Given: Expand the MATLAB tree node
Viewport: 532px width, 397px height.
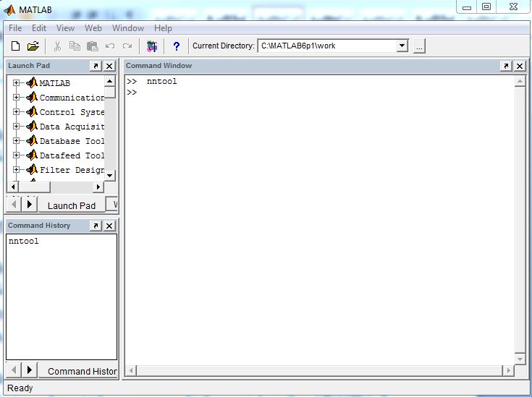Looking at the screenshot, I should click(16, 82).
